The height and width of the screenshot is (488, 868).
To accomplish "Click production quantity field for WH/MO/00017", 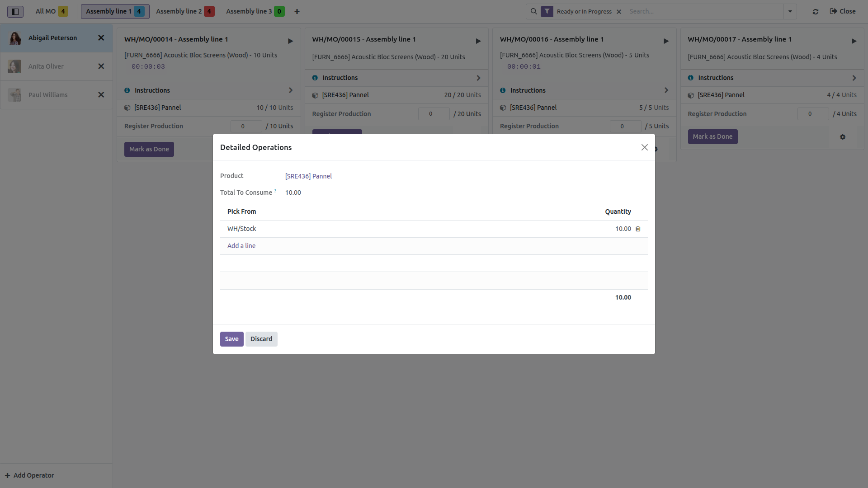I will [x=813, y=114].
